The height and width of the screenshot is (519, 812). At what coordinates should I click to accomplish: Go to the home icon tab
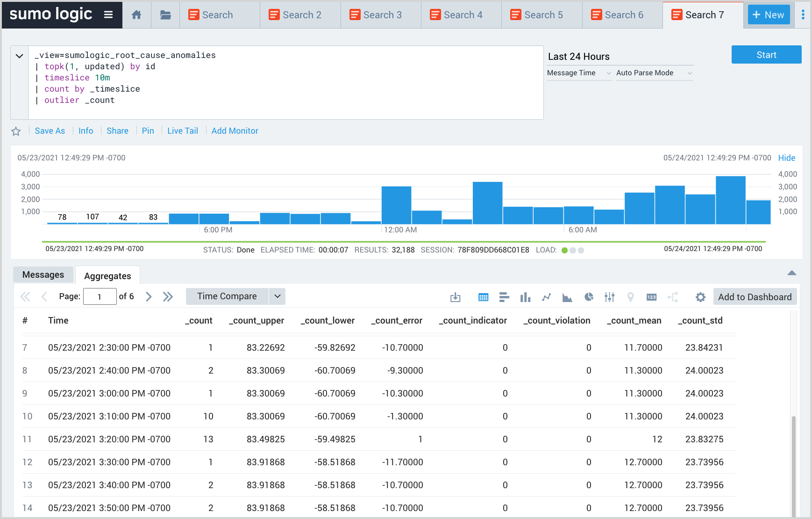[136, 15]
